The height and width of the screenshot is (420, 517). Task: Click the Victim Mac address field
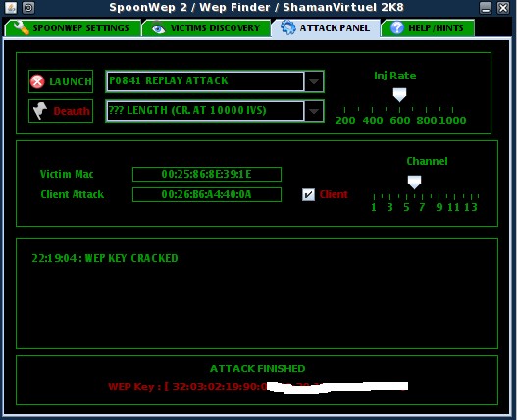207,174
